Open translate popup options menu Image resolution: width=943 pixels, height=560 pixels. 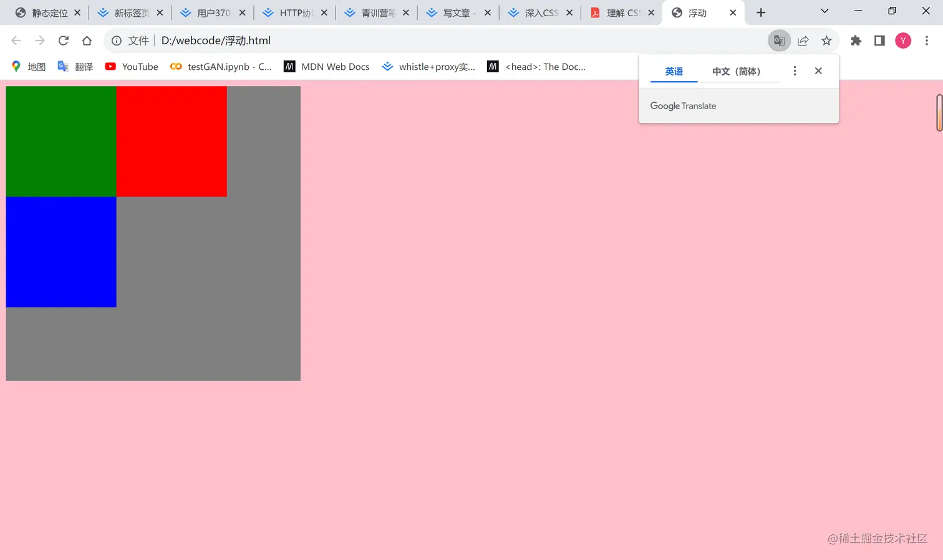pyautogui.click(x=795, y=71)
